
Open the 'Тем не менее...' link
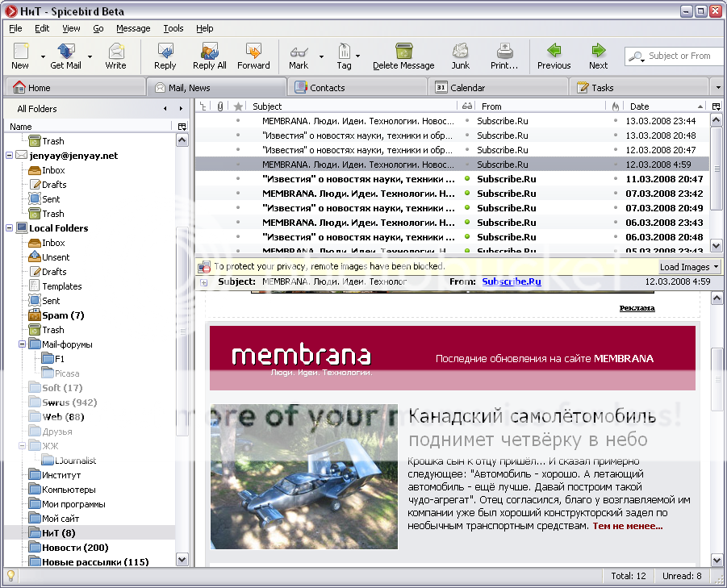627,526
